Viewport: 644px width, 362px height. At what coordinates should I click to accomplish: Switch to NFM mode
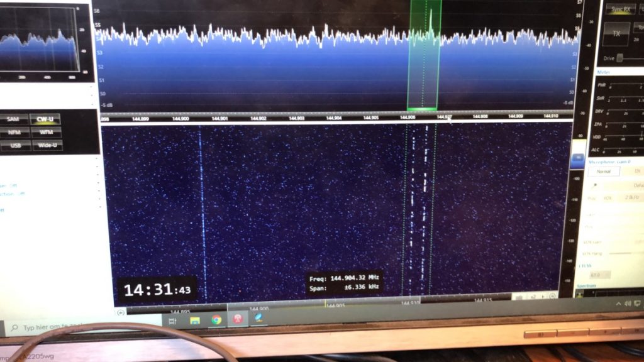14,132
